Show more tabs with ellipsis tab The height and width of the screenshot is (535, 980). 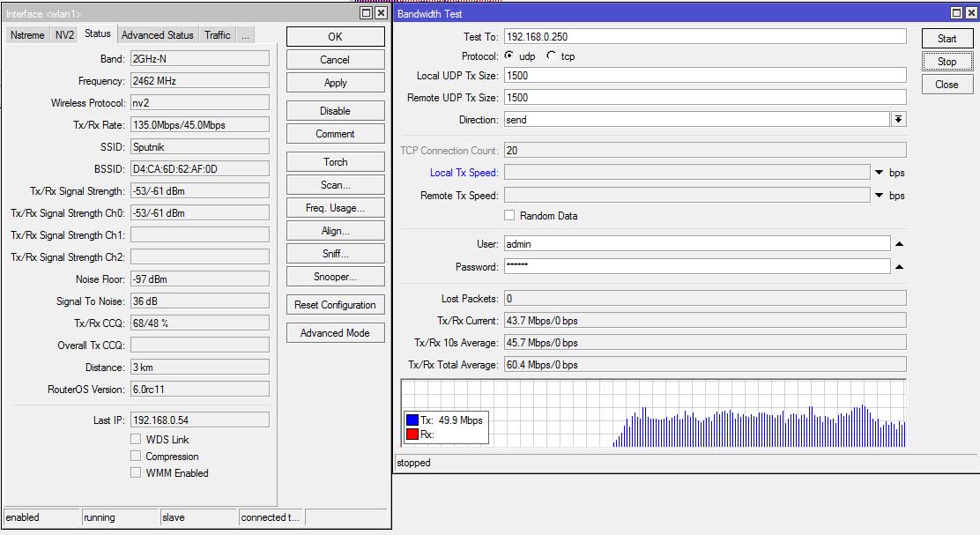246,35
